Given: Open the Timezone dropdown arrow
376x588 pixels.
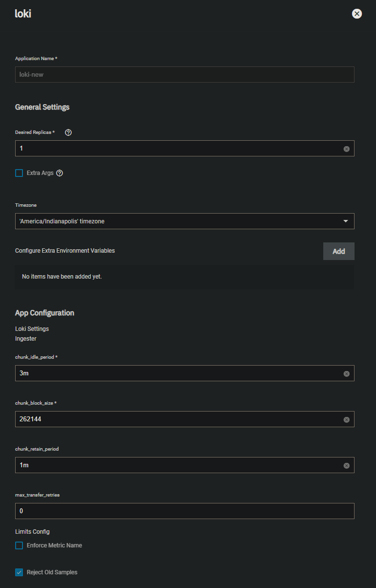Looking at the screenshot, I should coord(346,221).
